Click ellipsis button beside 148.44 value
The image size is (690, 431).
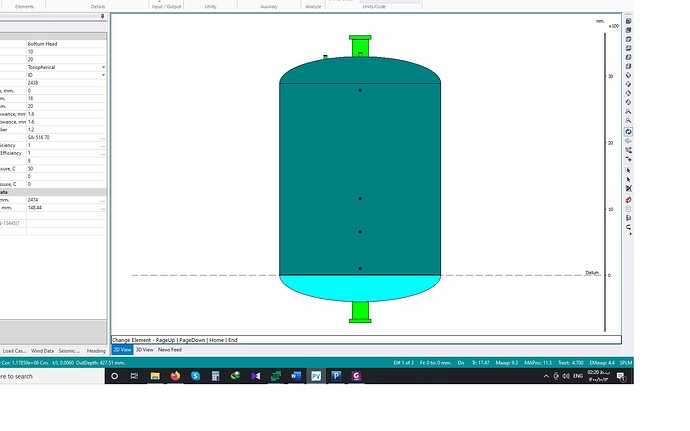click(x=103, y=208)
